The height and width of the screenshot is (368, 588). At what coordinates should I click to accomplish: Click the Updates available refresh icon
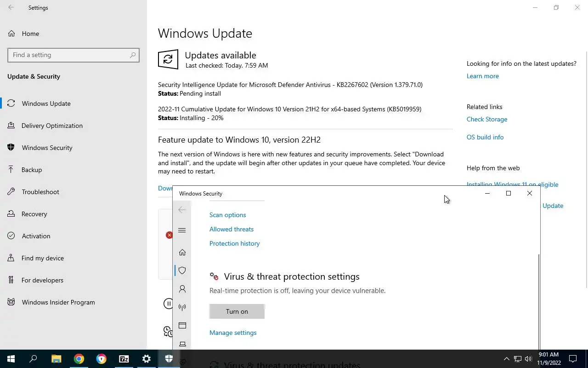[x=168, y=59]
